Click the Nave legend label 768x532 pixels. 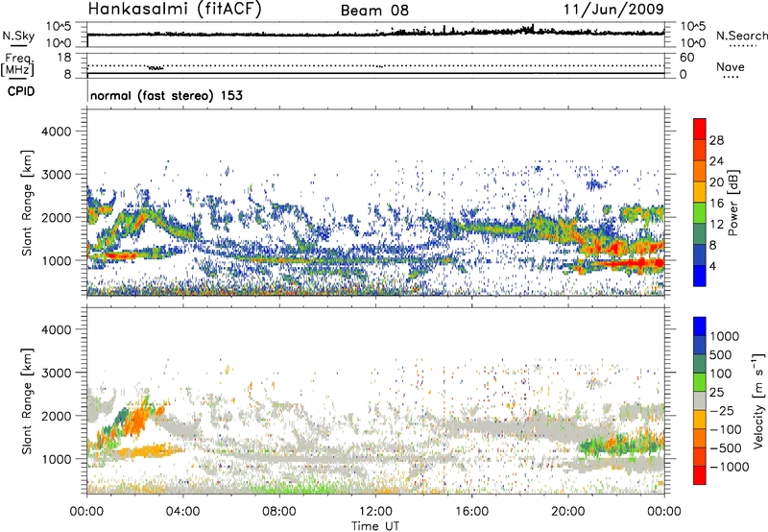731,66
